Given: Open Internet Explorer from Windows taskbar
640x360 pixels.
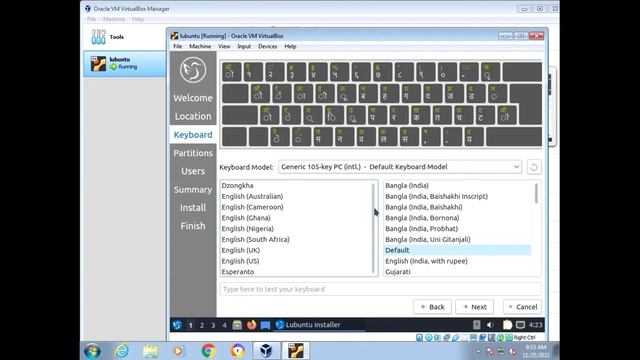Looking at the screenshot, I should point(122,351).
